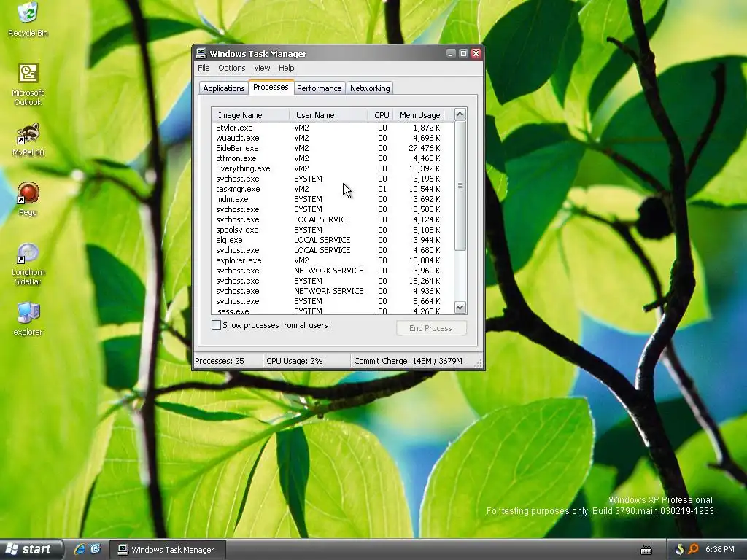The height and width of the screenshot is (560, 747).
Task: Select the Processes tab
Action: coord(271,87)
